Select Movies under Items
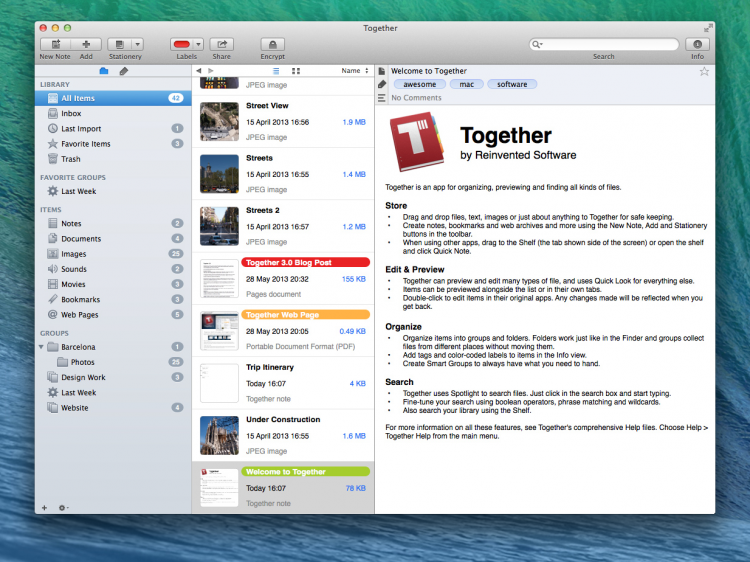Screen dimensions: 750x562 (x=113, y=285)
